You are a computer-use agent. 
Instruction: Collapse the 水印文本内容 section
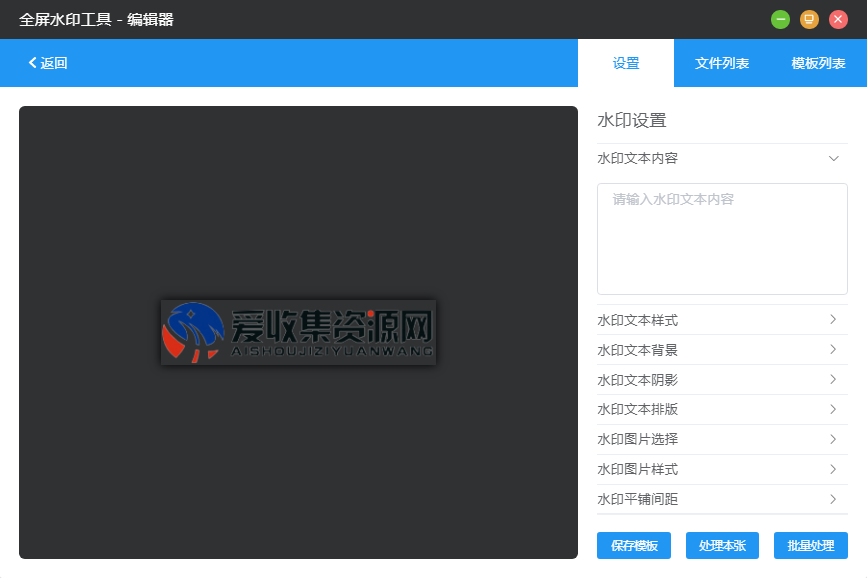(834, 158)
